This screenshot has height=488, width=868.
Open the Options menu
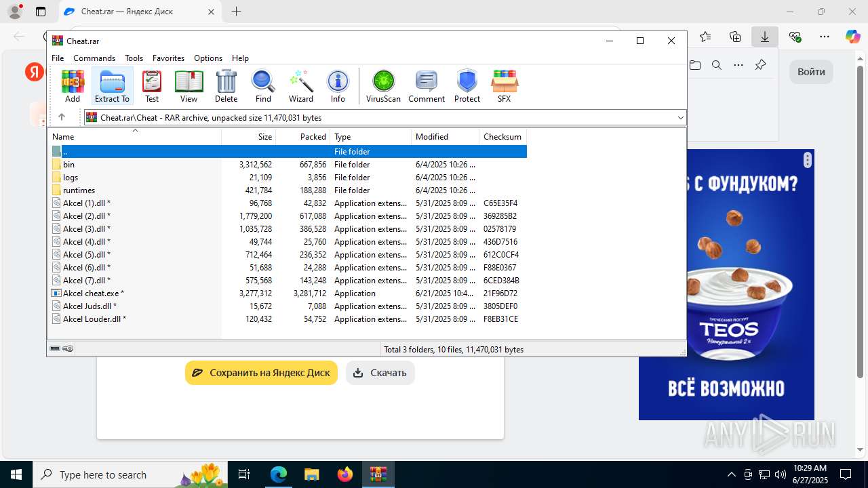[x=208, y=58]
